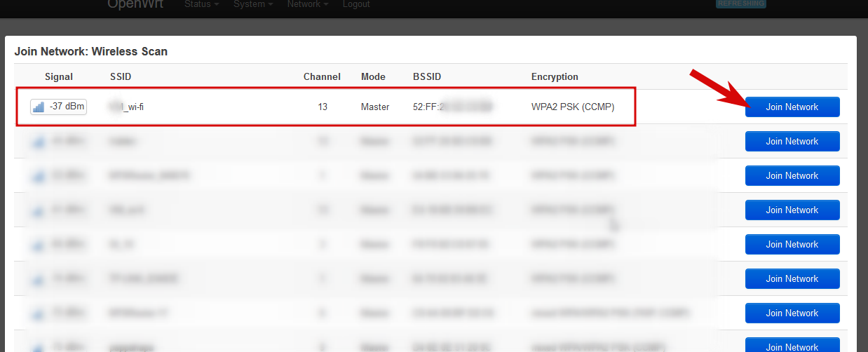
Task: Click the signal strength bars icon at -37 dBm
Action: 39,107
